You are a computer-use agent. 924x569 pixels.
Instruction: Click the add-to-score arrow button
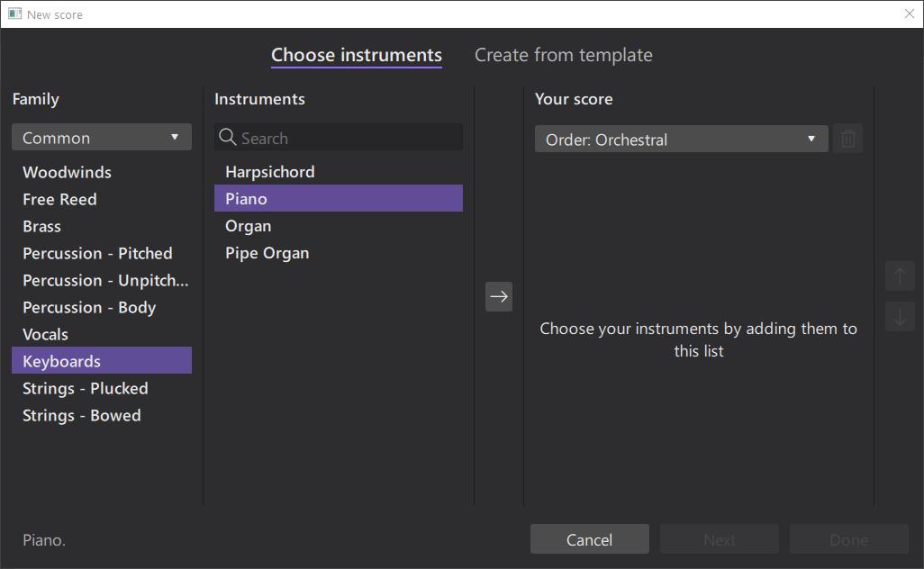499,296
